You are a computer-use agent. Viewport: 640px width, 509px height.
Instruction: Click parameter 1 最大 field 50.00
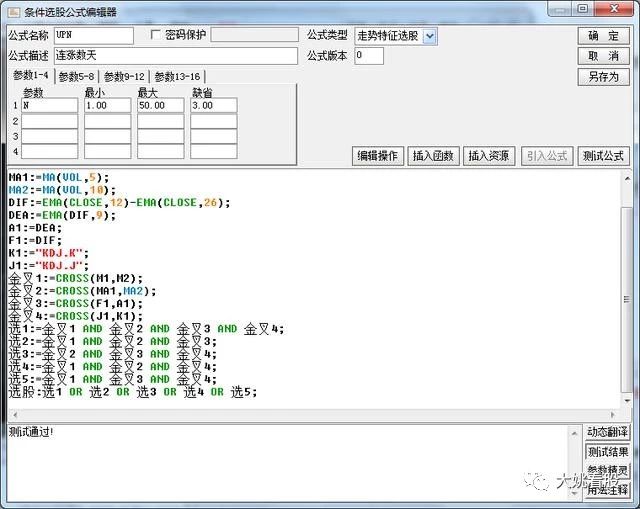[160, 105]
